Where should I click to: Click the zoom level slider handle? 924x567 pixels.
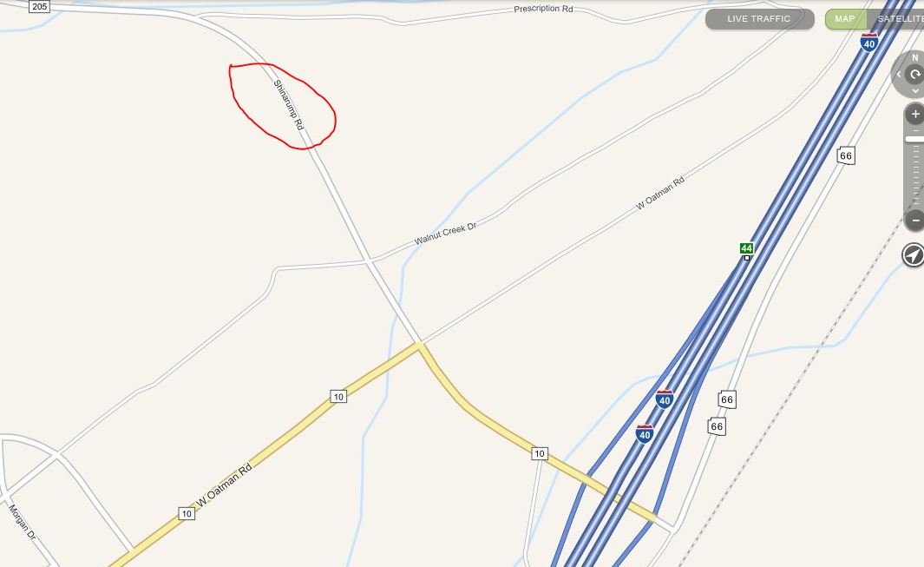coord(914,139)
